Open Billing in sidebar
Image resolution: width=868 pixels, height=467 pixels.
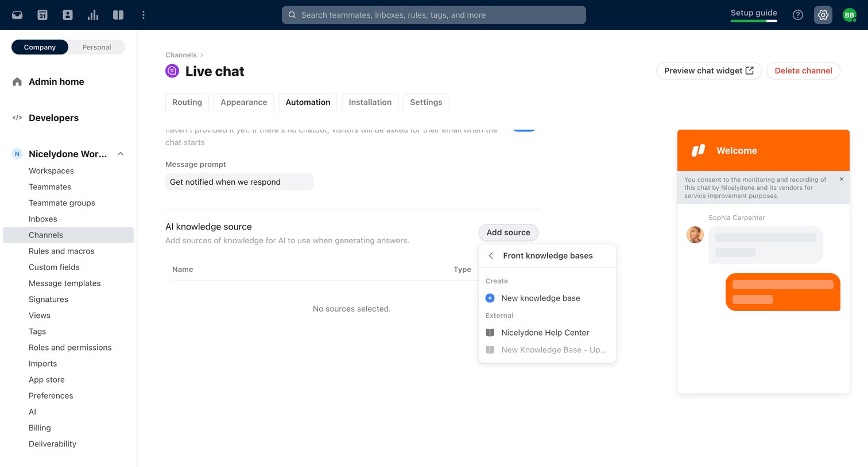(x=40, y=428)
